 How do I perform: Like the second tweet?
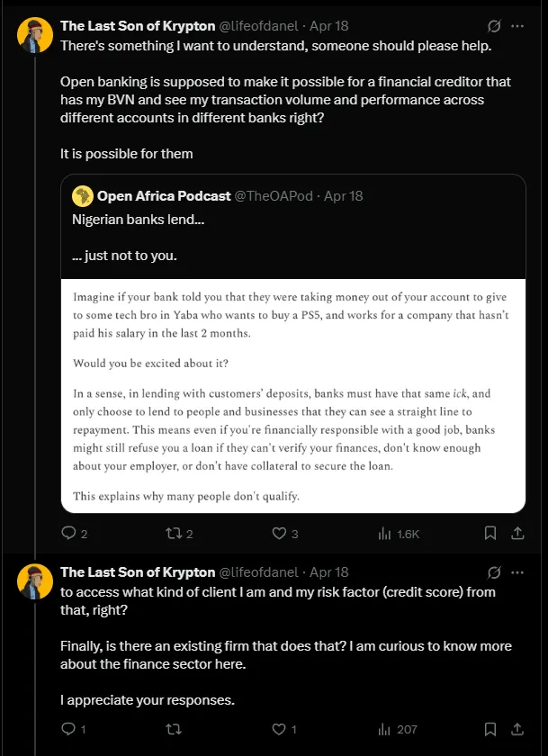coord(281,729)
